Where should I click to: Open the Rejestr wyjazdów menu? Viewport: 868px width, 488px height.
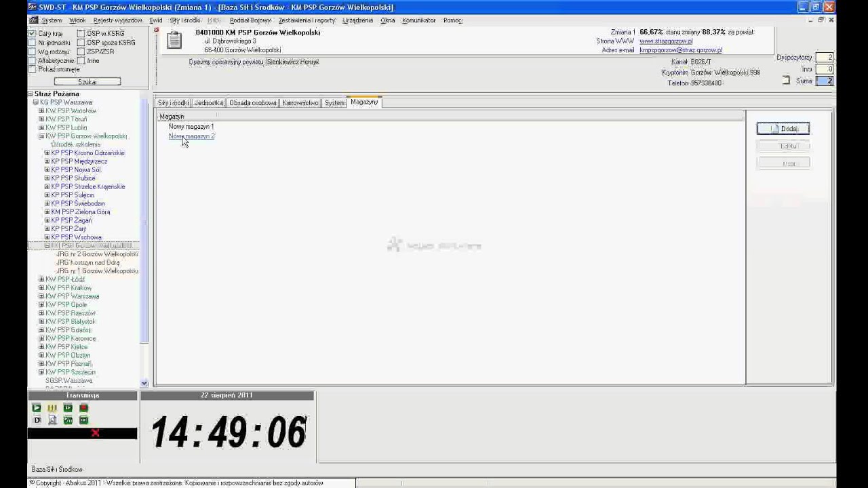click(x=118, y=20)
